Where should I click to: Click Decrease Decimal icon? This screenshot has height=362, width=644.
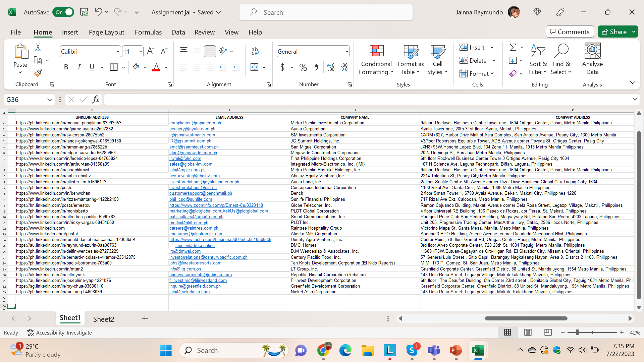[x=344, y=67]
